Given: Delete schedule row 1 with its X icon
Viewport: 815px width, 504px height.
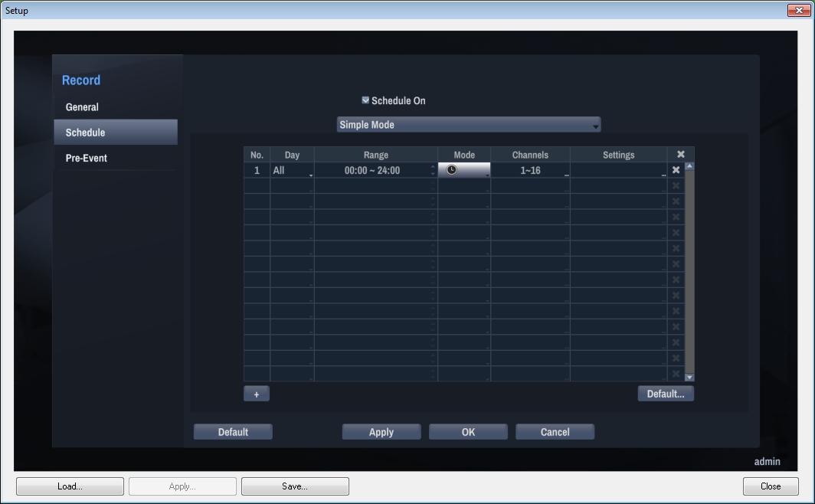Looking at the screenshot, I should pos(676,170).
